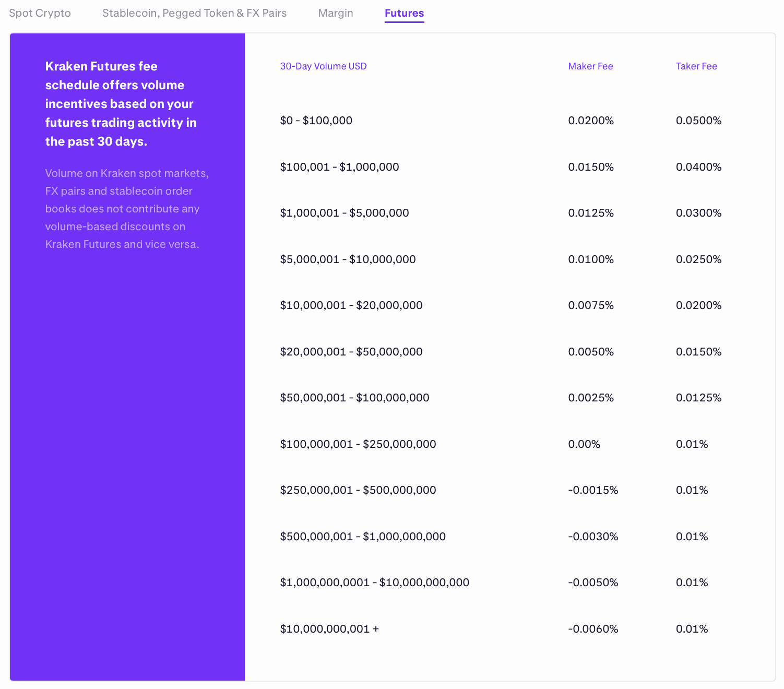Switch to the Spot Crypto tab
The height and width of the screenshot is (689, 784).
coord(39,13)
